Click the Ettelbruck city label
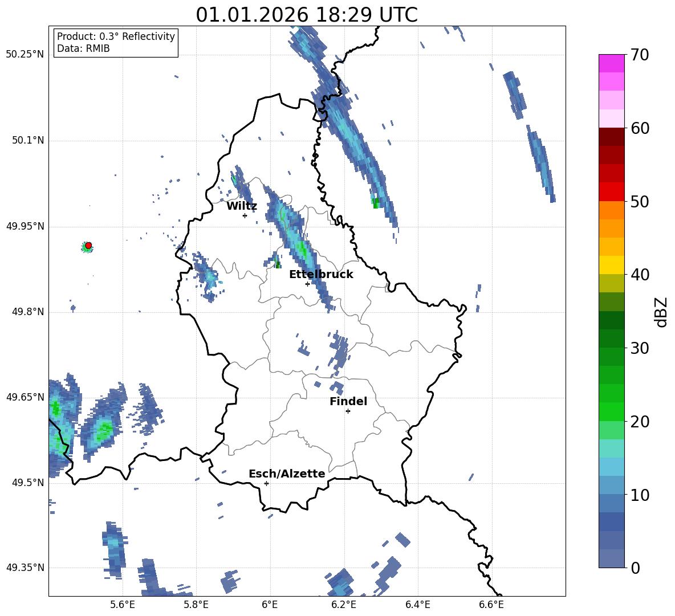This screenshot has height=616, width=675. click(x=321, y=275)
